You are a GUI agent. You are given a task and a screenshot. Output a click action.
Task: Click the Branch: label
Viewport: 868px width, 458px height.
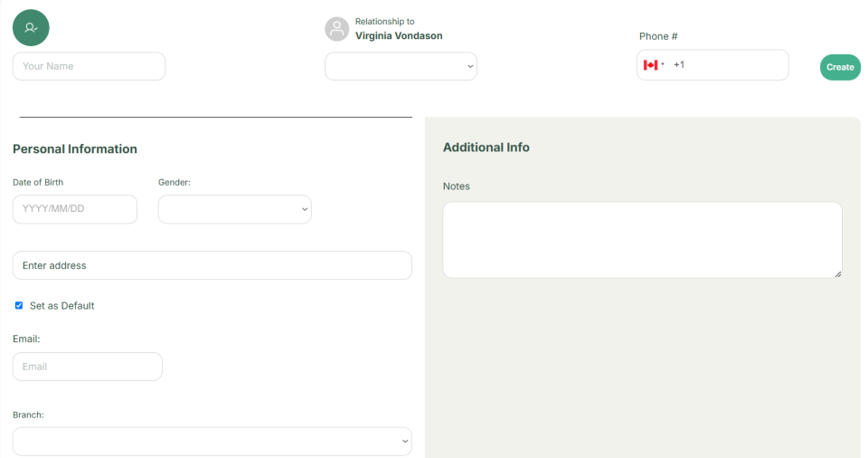(x=28, y=415)
